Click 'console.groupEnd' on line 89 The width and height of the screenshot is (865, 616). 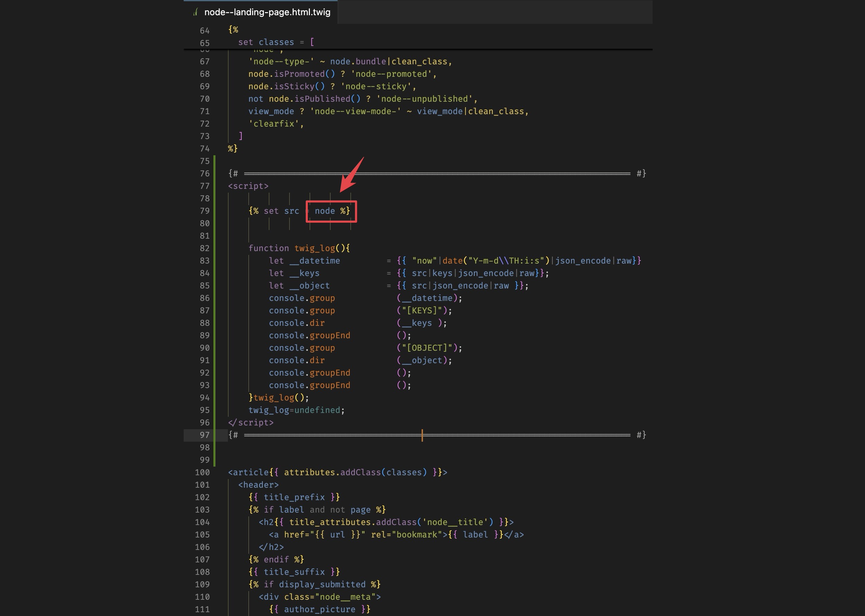click(x=310, y=335)
